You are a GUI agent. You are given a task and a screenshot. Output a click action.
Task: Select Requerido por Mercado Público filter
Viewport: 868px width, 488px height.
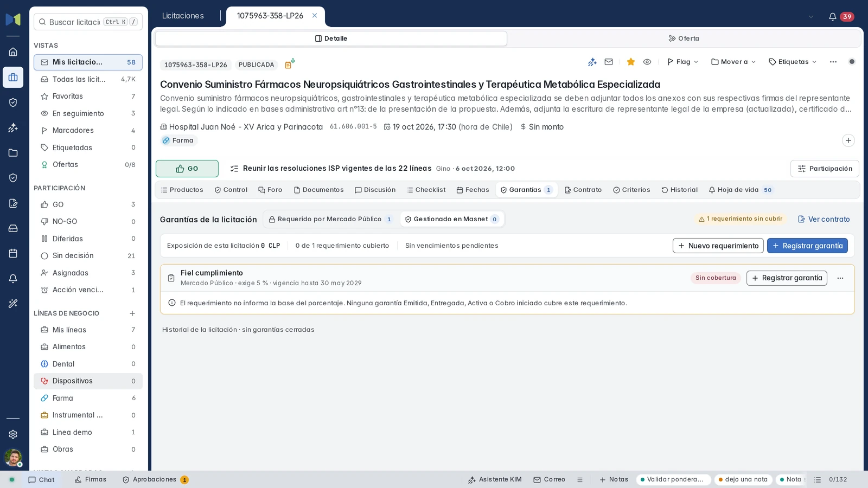pos(330,219)
